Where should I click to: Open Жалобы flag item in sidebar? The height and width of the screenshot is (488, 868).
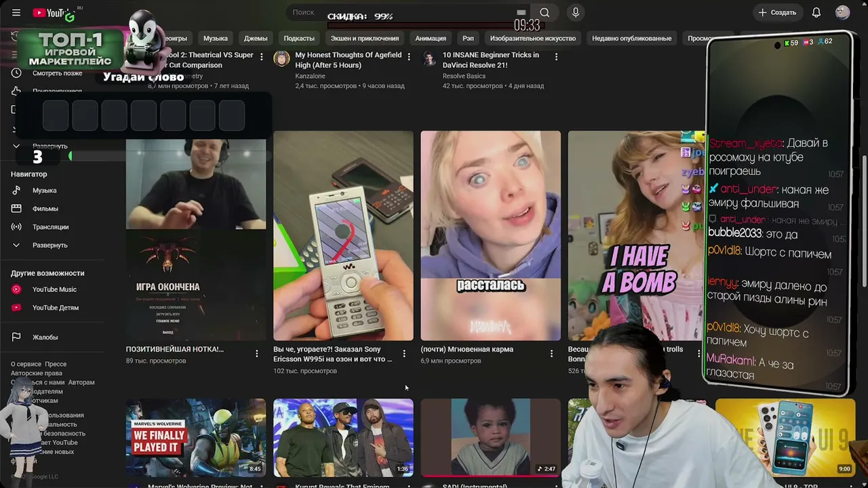click(x=45, y=338)
